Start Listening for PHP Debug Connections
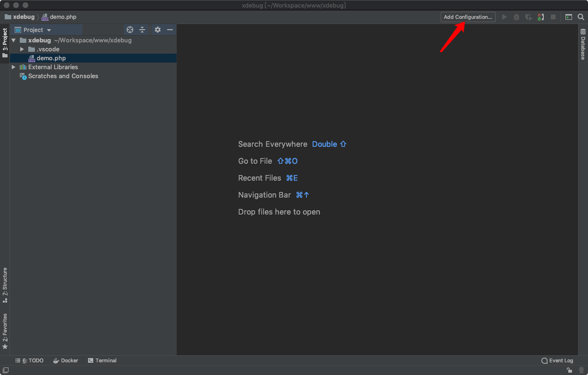The image size is (588, 375). (540, 17)
